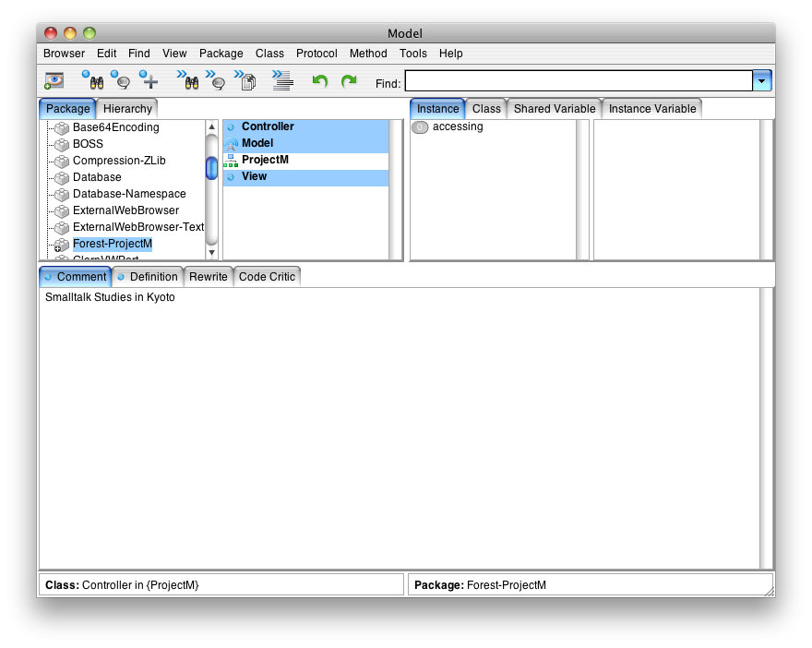Click the green redo arrow
Viewport: 812px width, 648px height.
click(x=349, y=81)
